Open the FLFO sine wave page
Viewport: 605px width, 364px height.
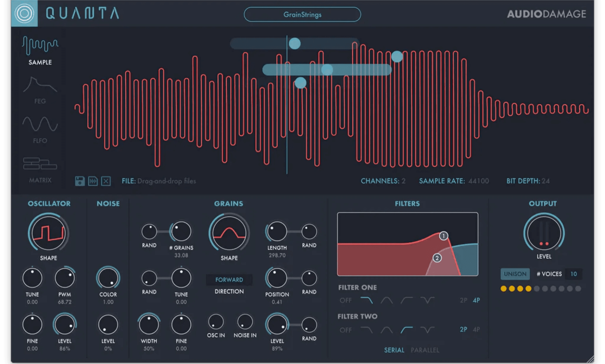click(x=40, y=129)
